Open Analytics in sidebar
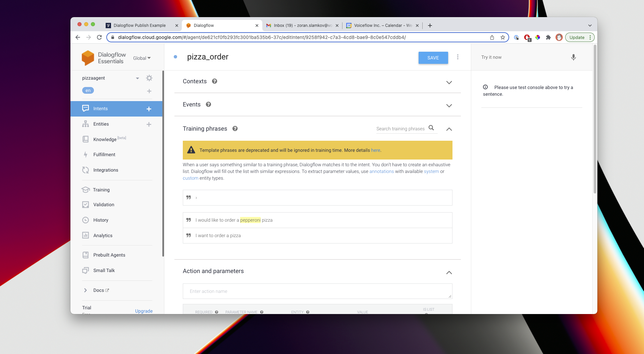The height and width of the screenshot is (354, 644). pyautogui.click(x=103, y=235)
